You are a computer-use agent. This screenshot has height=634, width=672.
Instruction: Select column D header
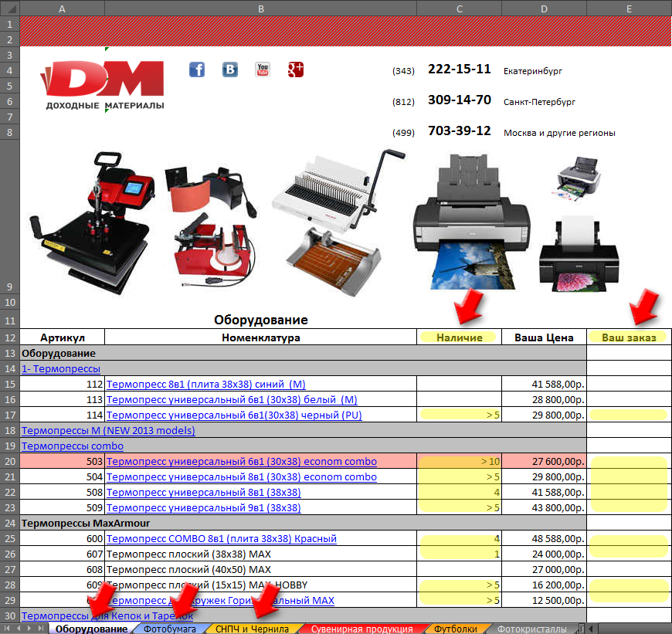pos(544,8)
